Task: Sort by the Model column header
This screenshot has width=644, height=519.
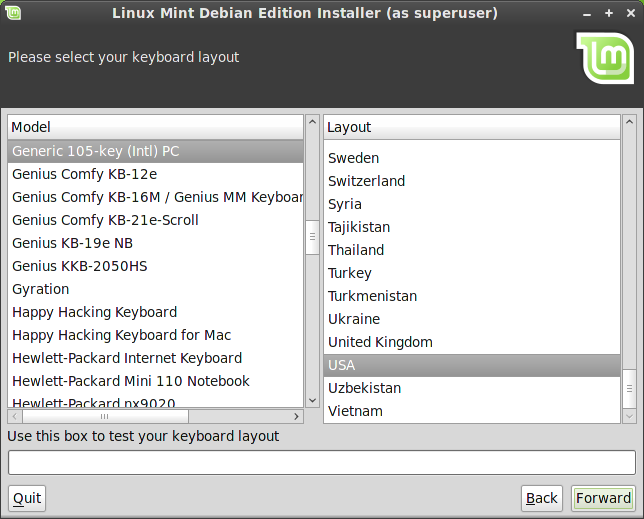Action: pos(155,127)
